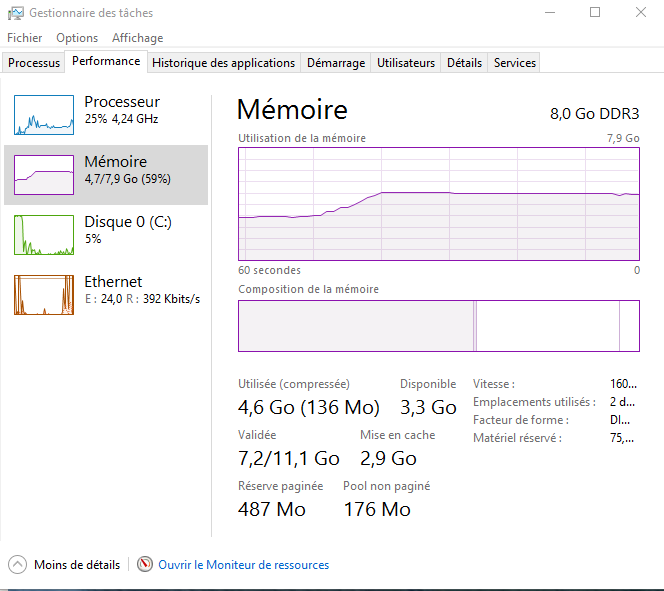Image resolution: width=664 pixels, height=591 pixels.
Task: Open the Affichage menu
Action: tap(137, 38)
